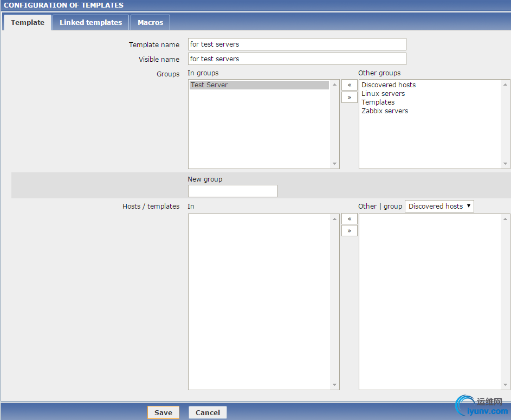Click the Other hosts list scrollbar up arrow
The height and width of the screenshot is (420, 511).
pos(505,219)
